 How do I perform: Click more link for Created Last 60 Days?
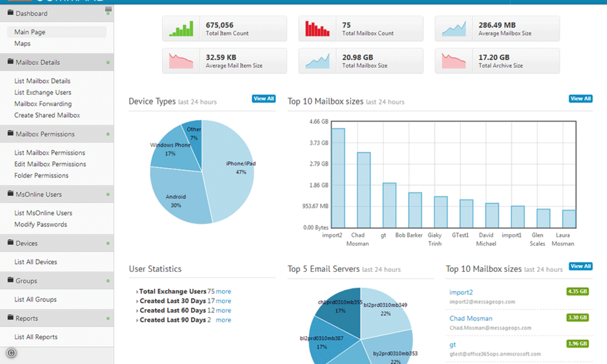pos(224,310)
